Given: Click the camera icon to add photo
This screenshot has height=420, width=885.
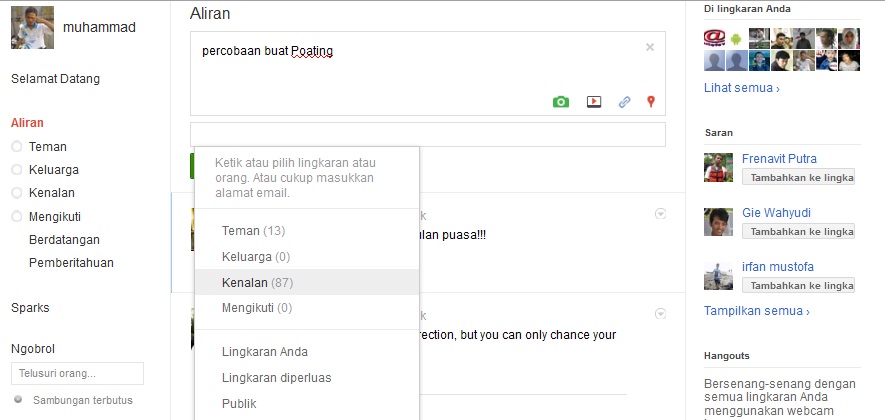Looking at the screenshot, I should pyautogui.click(x=561, y=101).
